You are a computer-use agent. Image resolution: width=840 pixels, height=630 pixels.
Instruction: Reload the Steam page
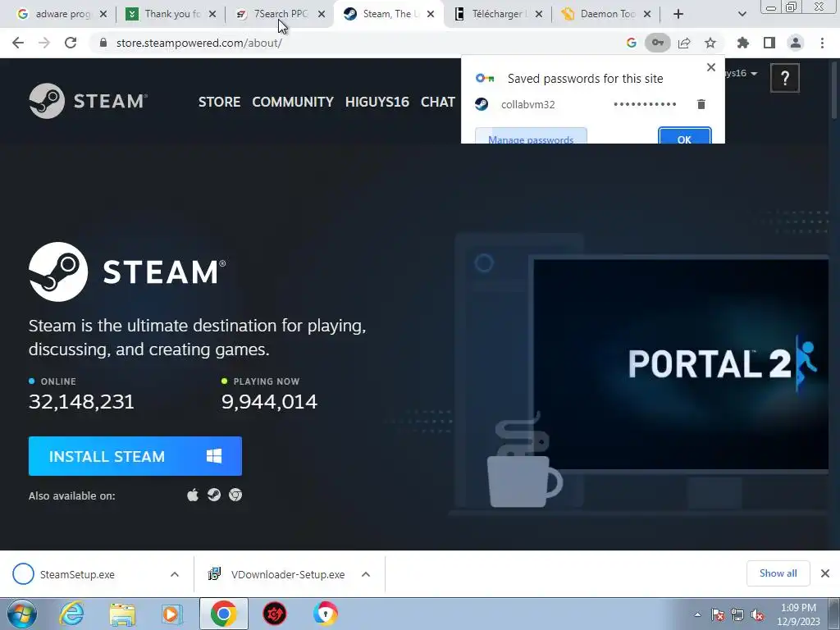coord(71,43)
